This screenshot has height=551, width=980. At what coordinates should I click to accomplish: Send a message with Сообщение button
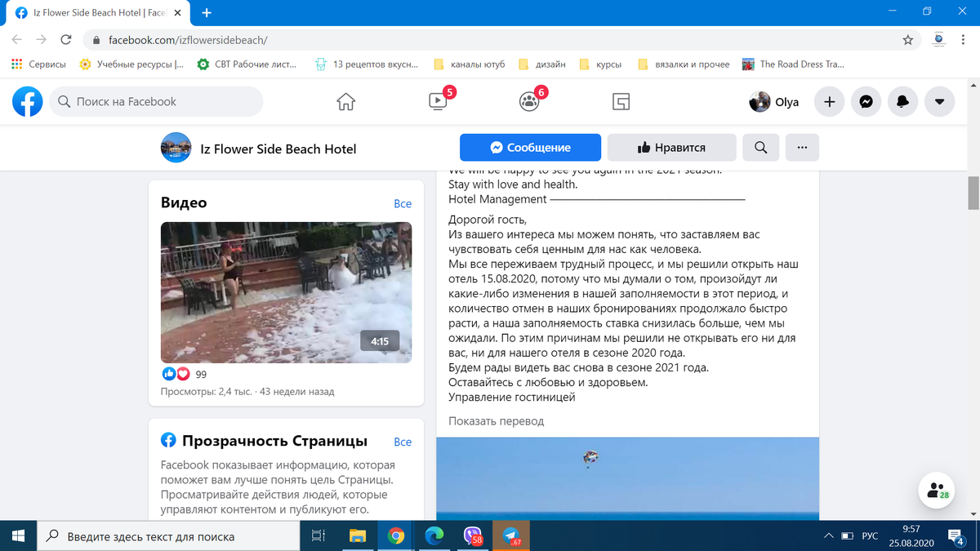point(530,148)
